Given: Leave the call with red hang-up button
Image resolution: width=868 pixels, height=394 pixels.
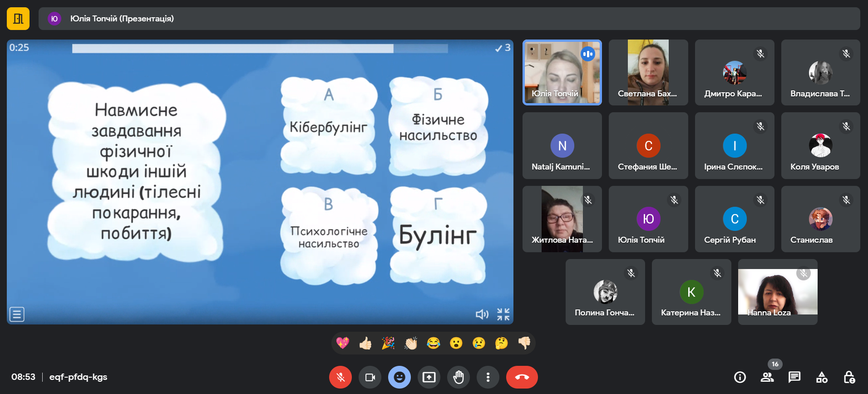Looking at the screenshot, I should tap(522, 377).
